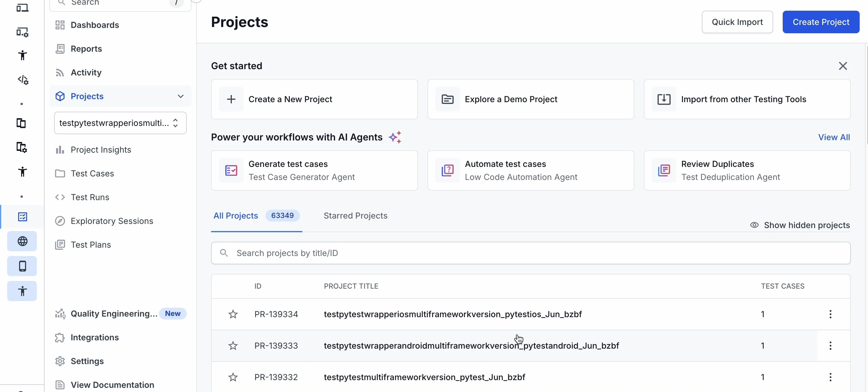The image size is (868, 392).
Task: Open the Import from other Testing Tools card
Action: coord(747,99)
